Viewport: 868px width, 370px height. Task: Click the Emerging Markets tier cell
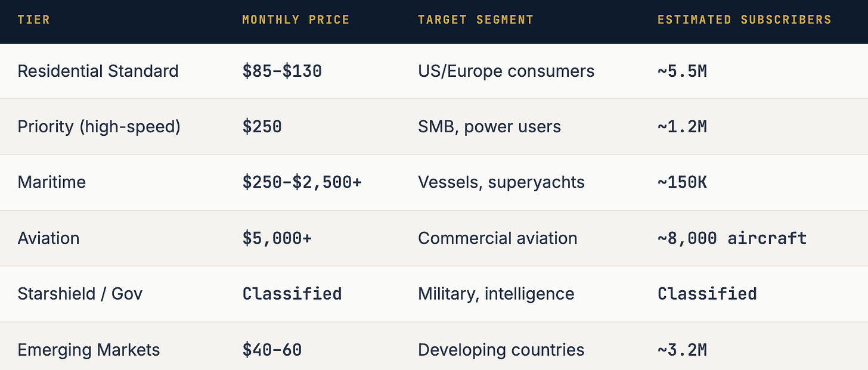click(x=89, y=350)
